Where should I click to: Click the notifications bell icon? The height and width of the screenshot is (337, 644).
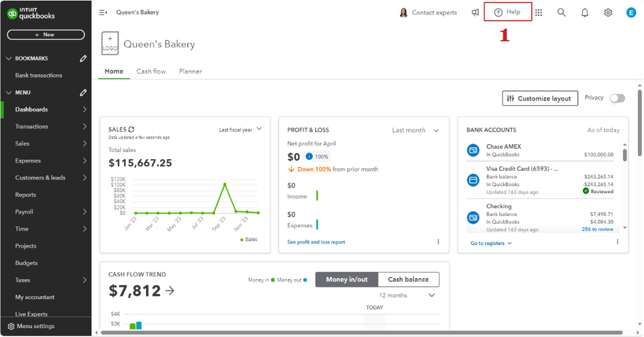pyautogui.click(x=585, y=12)
